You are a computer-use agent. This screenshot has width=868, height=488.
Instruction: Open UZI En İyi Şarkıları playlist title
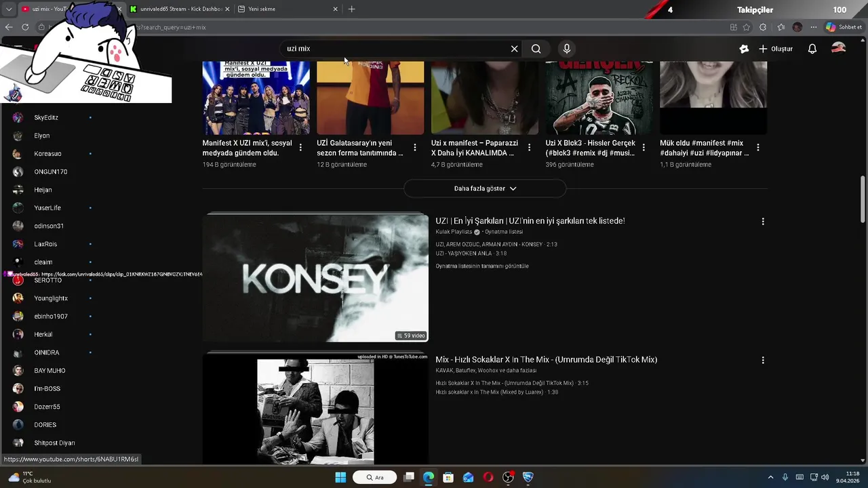click(x=530, y=221)
